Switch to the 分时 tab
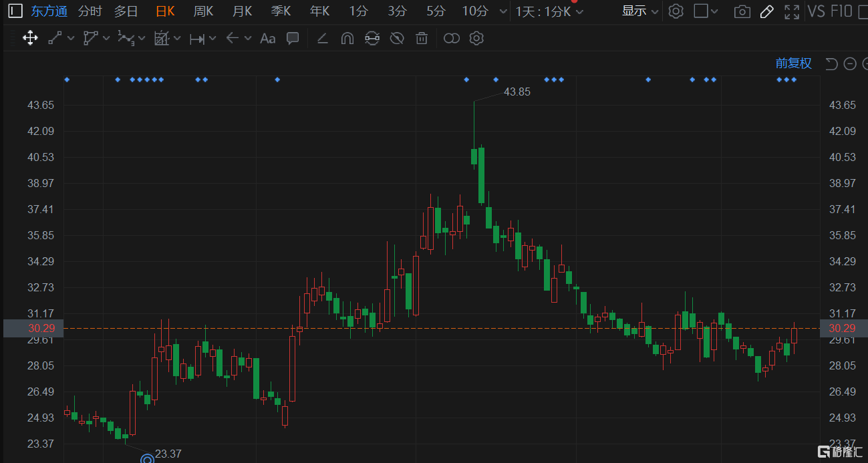The width and height of the screenshot is (868, 463). pos(90,11)
